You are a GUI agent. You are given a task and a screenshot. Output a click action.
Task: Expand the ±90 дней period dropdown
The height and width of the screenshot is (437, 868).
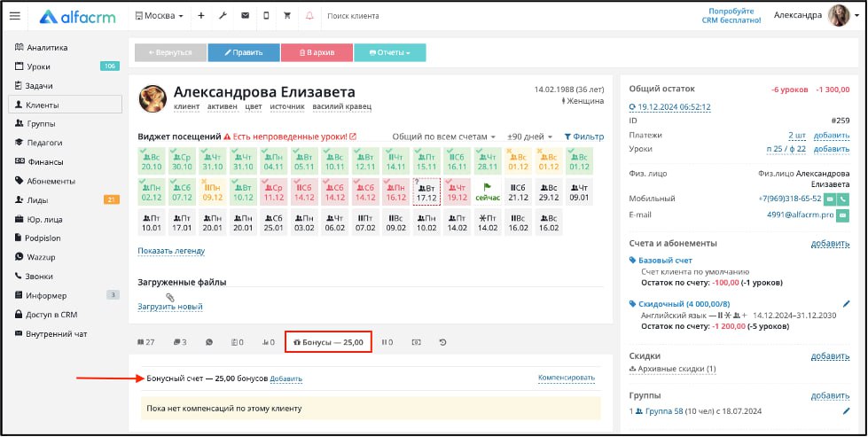pos(529,137)
